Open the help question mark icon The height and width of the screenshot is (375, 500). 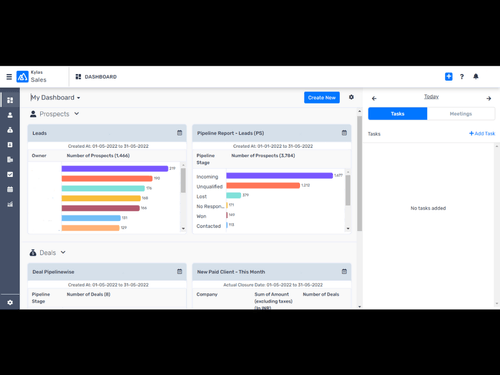(462, 77)
